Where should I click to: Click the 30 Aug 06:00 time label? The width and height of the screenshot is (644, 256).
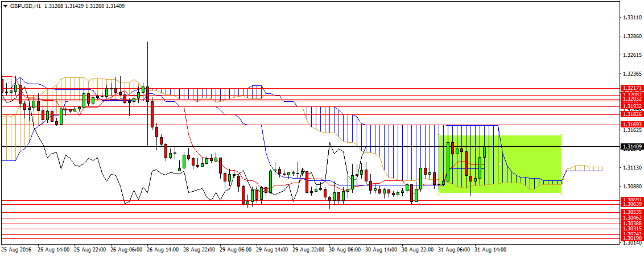345,250
